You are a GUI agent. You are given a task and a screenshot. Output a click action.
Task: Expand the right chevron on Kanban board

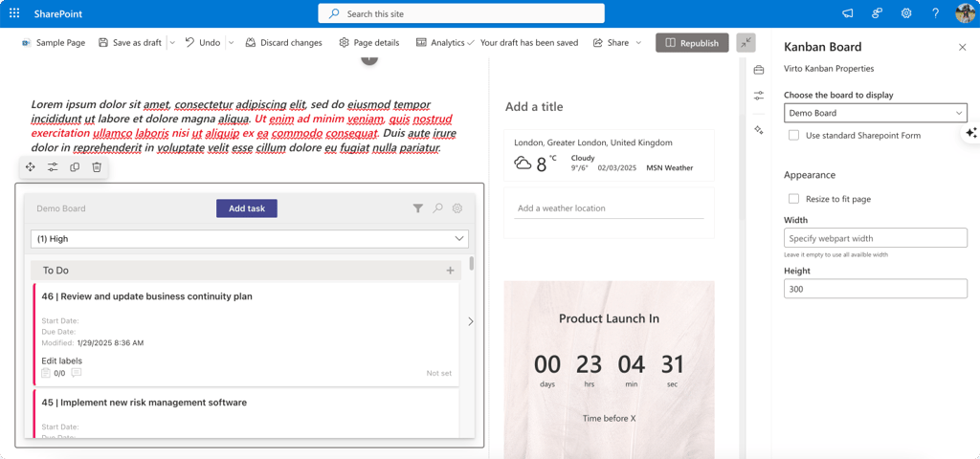pyautogui.click(x=471, y=321)
